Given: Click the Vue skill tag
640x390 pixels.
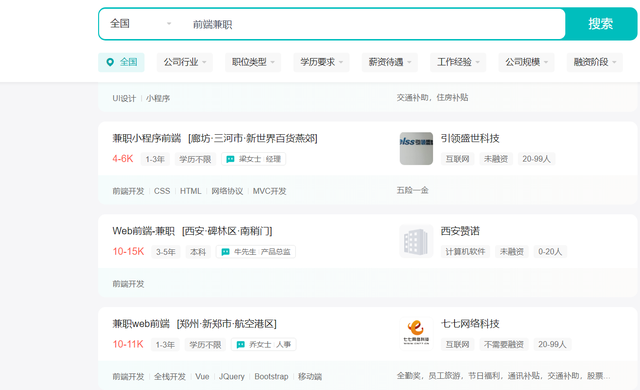Looking at the screenshot, I should click(x=202, y=377).
